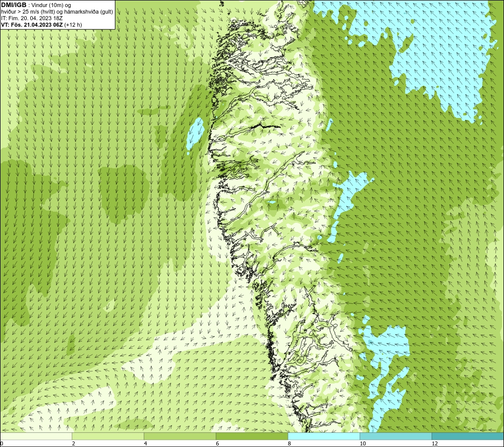504x447 pixels.
Task: Click the scale label '2'
Action: tap(74, 444)
